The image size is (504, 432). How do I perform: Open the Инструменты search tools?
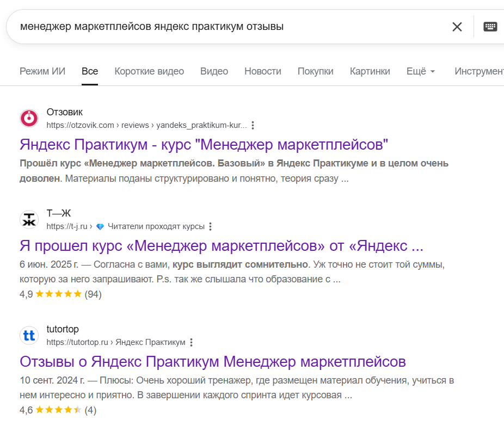[x=479, y=71]
